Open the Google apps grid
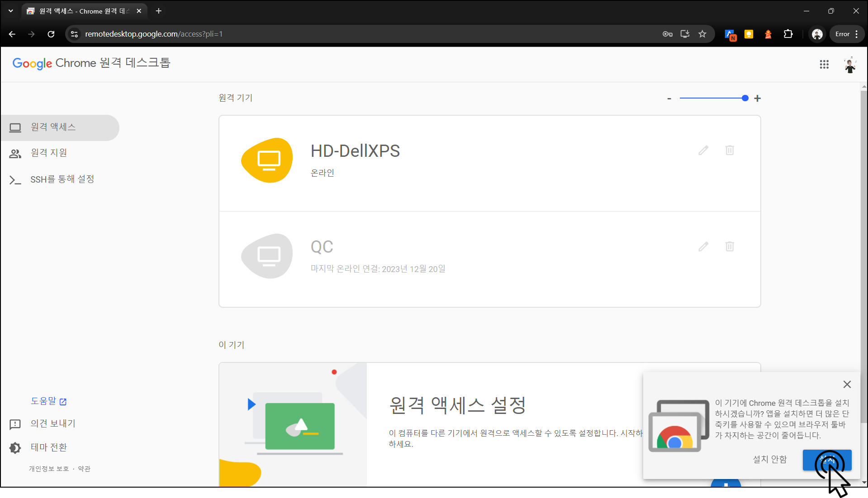 pyautogui.click(x=824, y=65)
